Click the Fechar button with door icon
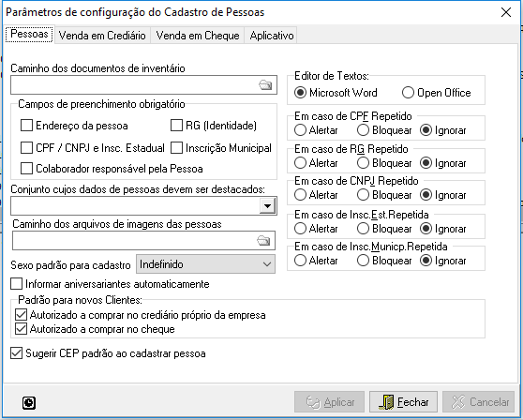 click(403, 402)
